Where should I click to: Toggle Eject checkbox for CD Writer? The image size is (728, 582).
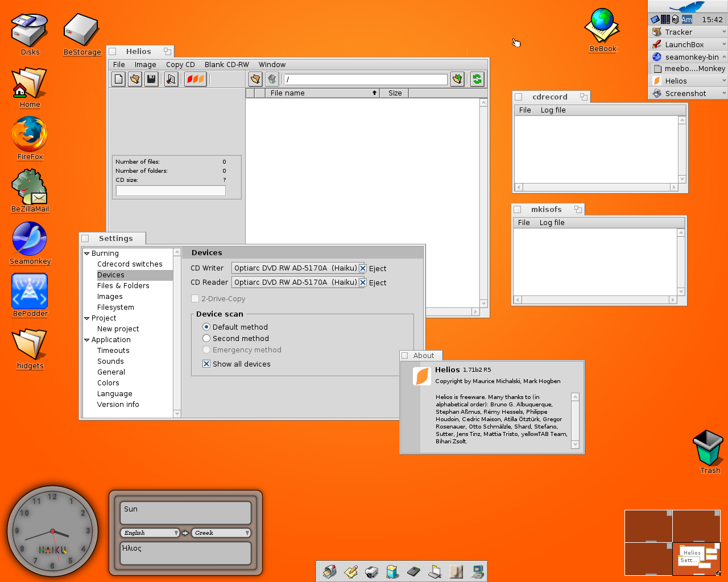(363, 268)
